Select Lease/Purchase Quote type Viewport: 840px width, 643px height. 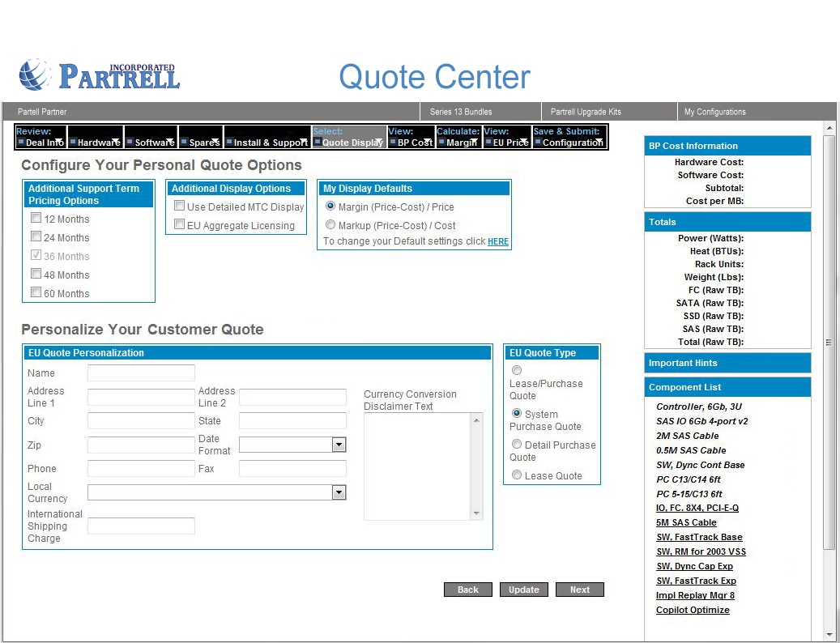pos(517,370)
